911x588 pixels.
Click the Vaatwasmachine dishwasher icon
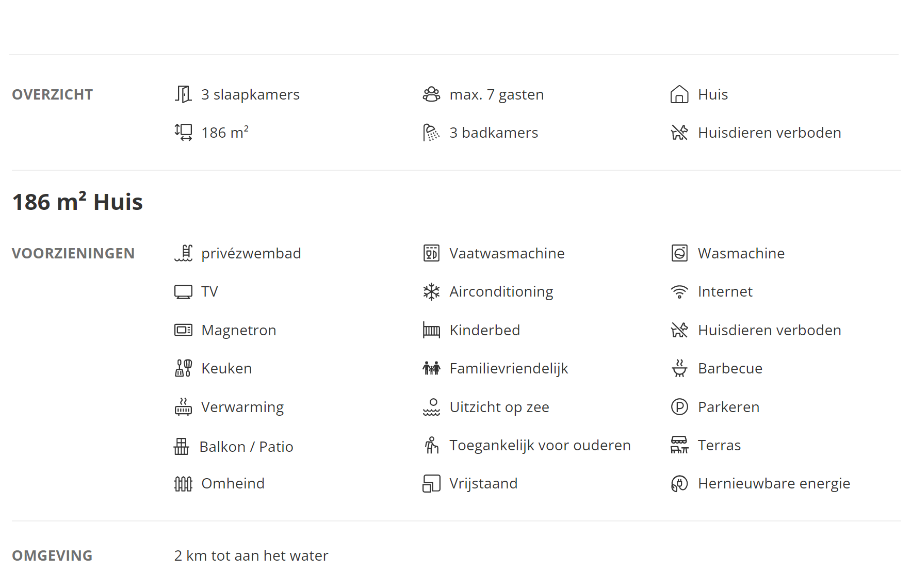[431, 253]
